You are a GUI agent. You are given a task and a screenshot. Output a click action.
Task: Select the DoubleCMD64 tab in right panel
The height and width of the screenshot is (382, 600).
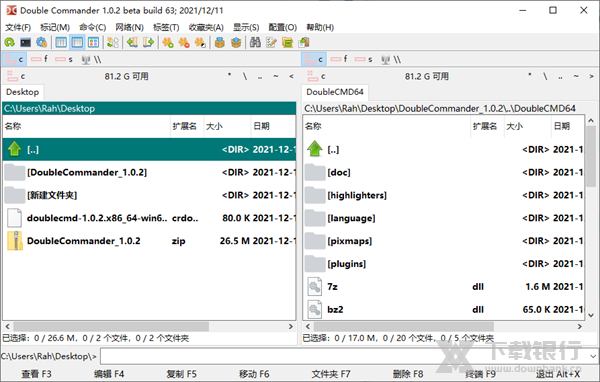pyautogui.click(x=335, y=92)
